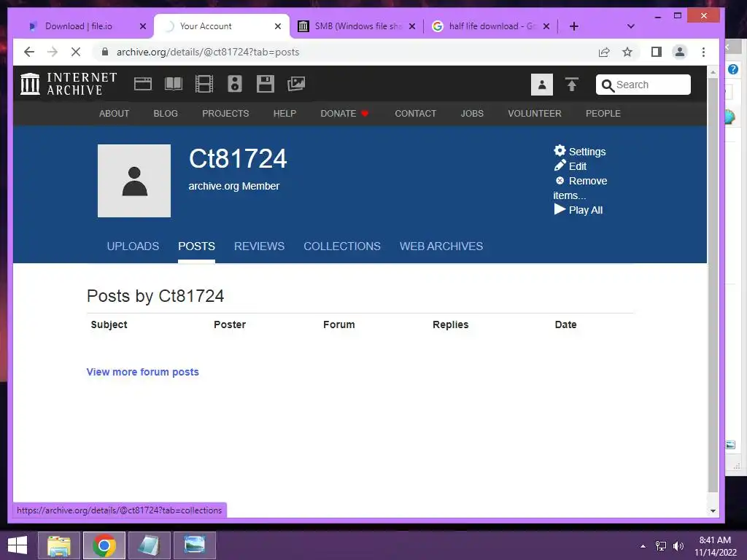Viewport: 747px width, 560px height.
Task: Click the address bar URL
Action: 208,52
